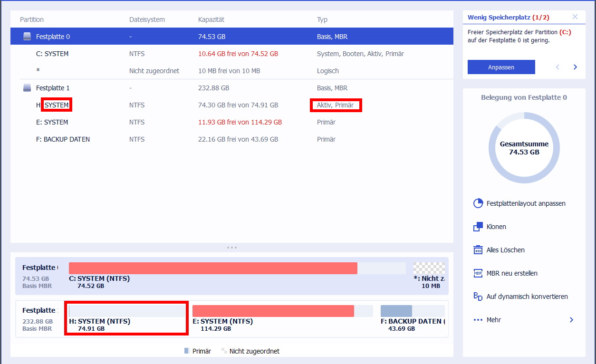Select MBR neu erstellen
596x364 pixels.
point(512,273)
